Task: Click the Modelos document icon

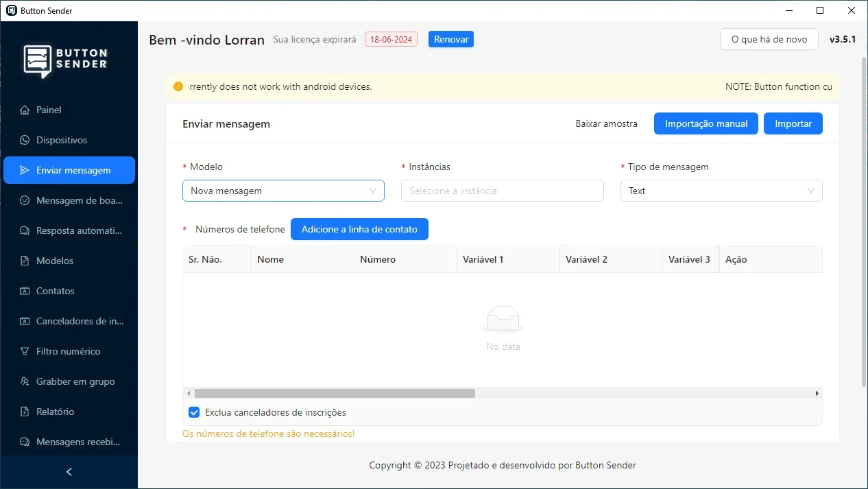Action: click(25, 261)
